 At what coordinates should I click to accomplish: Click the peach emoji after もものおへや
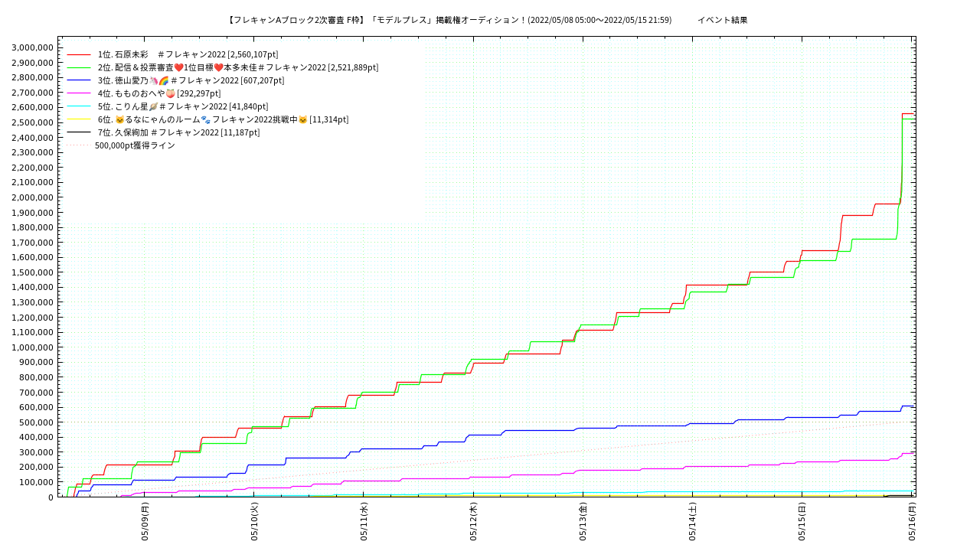coord(170,93)
